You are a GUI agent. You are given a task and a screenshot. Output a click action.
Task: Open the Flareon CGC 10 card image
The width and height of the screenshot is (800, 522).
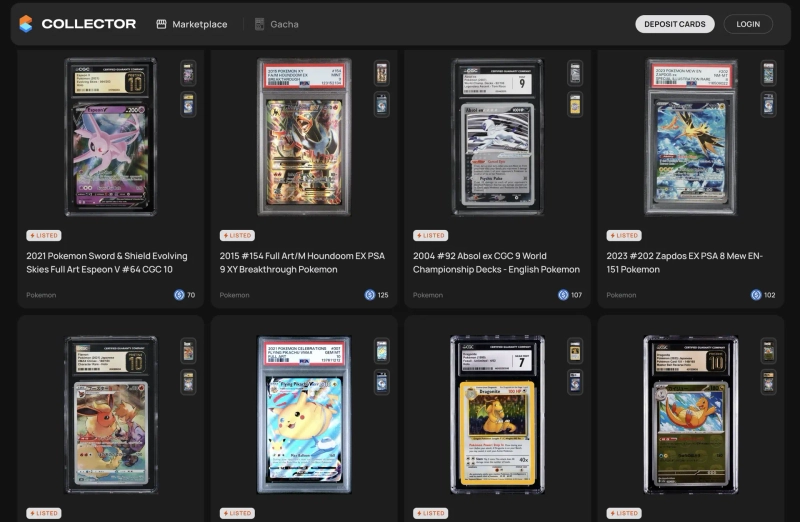(x=111, y=414)
